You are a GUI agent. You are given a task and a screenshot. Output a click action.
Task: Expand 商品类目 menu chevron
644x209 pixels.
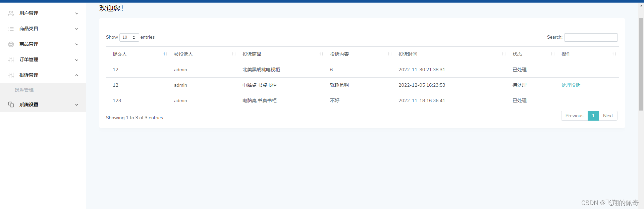point(76,29)
